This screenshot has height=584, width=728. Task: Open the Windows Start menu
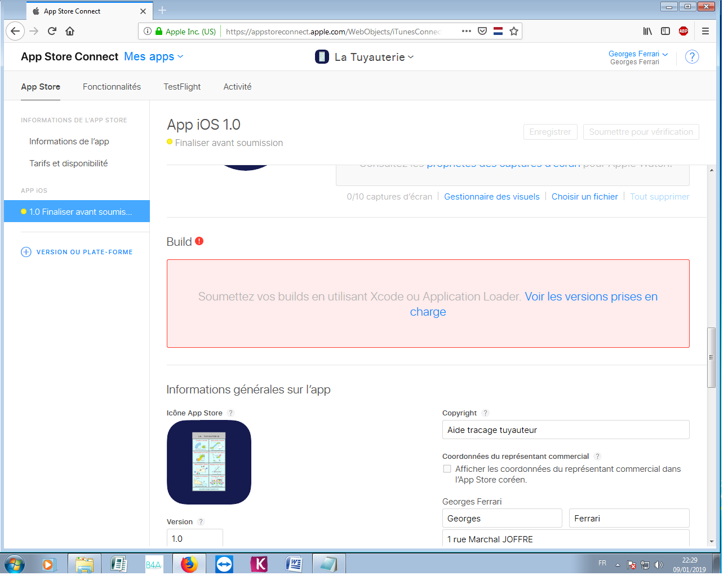[x=15, y=564]
